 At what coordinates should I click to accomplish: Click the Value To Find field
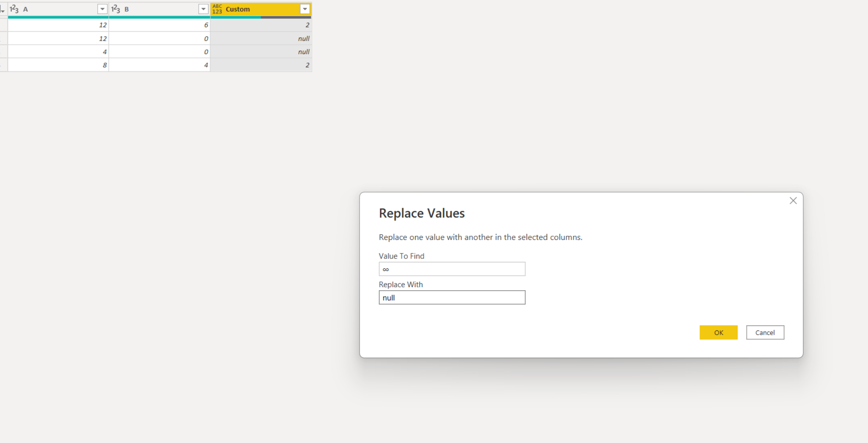tap(452, 269)
